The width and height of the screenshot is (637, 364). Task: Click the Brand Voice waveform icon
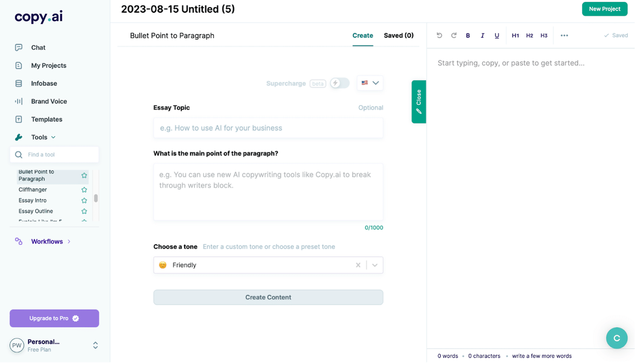(x=18, y=101)
